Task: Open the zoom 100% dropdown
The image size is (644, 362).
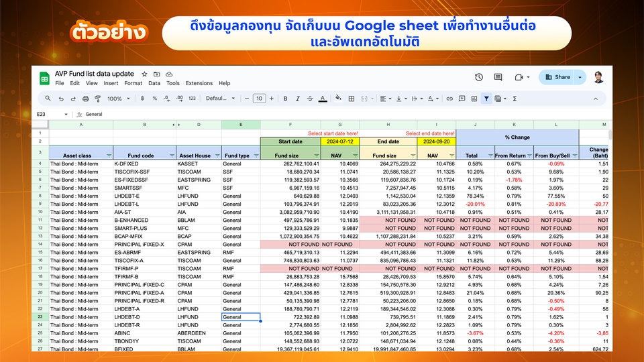Action: [x=119, y=99]
